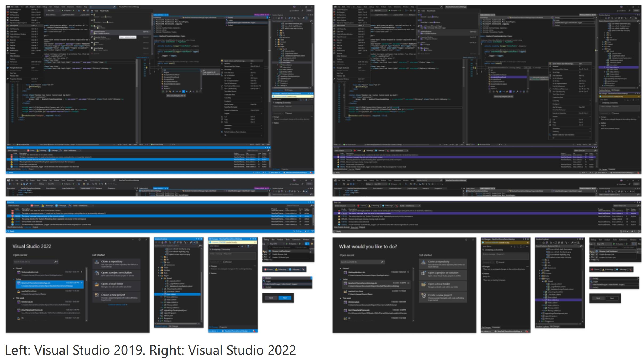
Task: Click Clone a repository icon in What would you like to do window
Action: (423, 262)
